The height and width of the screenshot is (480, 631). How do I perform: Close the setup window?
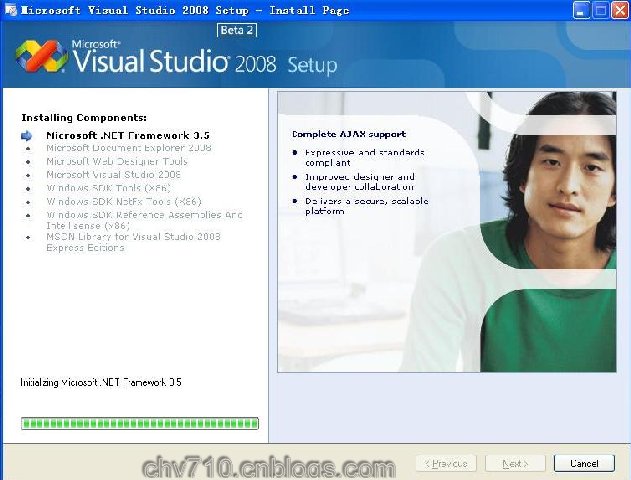point(620,10)
